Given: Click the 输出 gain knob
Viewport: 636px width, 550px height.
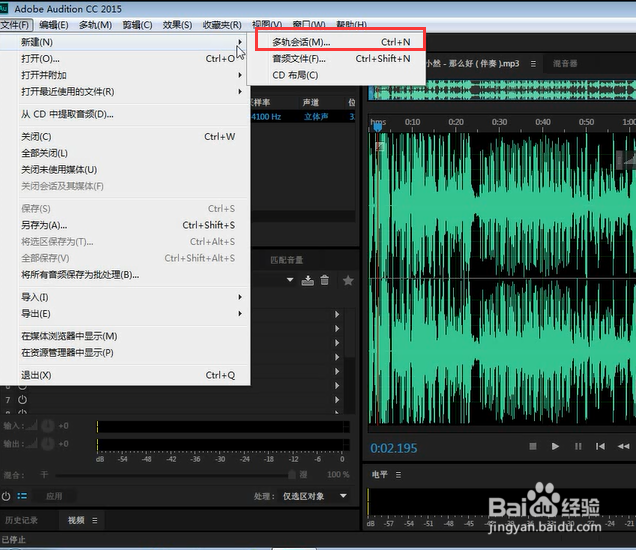Looking at the screenshot, I should coord(48,444).
